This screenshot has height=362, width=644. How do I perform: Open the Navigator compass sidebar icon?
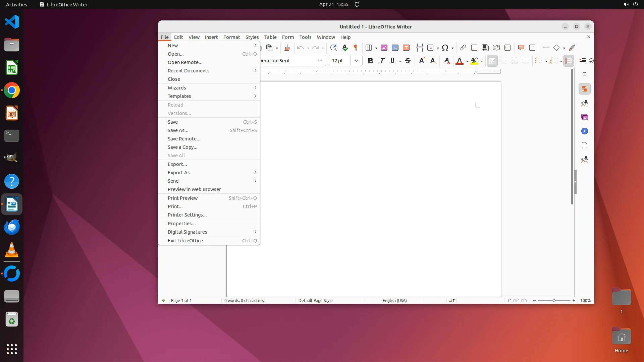pyautogui.click(x=585, y=131)
